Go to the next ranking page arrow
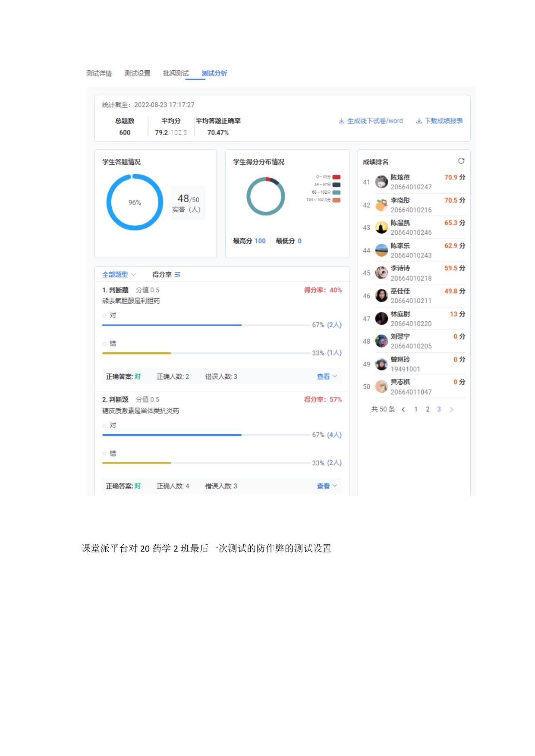 pos(451,410)
